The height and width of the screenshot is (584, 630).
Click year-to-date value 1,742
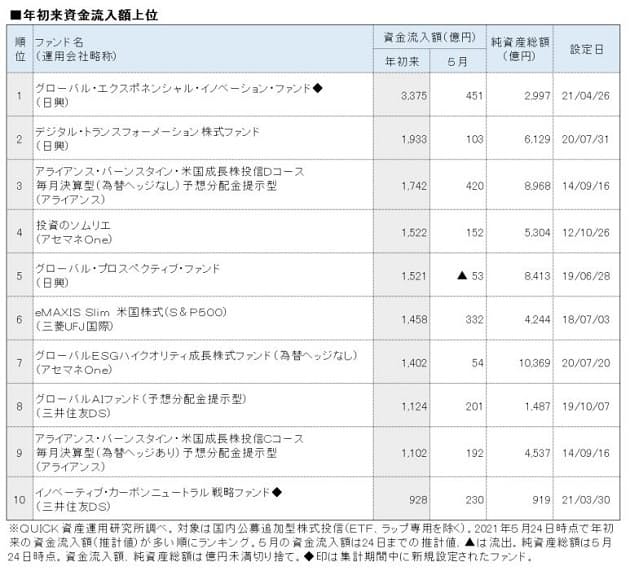(413, 186)
